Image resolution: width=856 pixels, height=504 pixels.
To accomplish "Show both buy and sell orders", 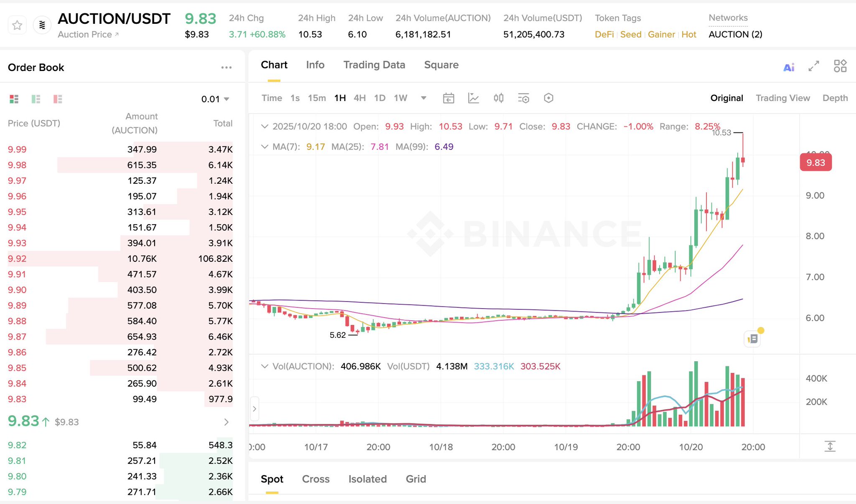I will coord(14,99).
